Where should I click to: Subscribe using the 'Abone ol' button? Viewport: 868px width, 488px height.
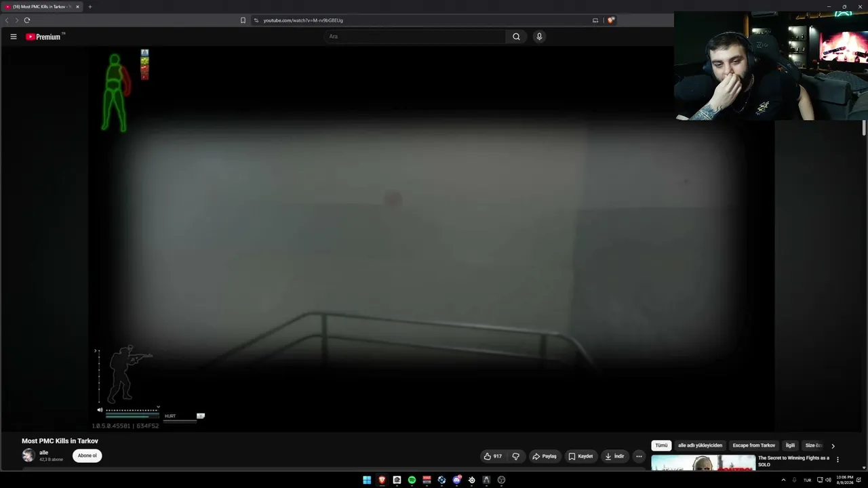pos(87,455)
